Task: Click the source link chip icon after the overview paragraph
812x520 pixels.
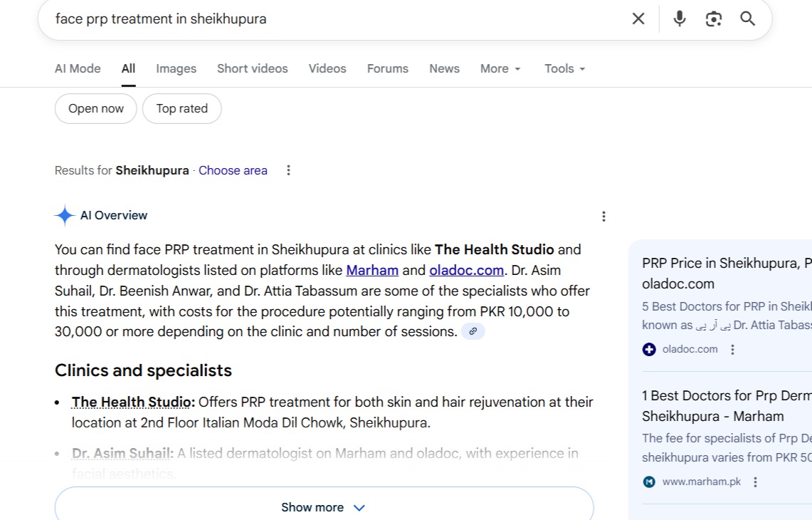Action: point(473,331)
